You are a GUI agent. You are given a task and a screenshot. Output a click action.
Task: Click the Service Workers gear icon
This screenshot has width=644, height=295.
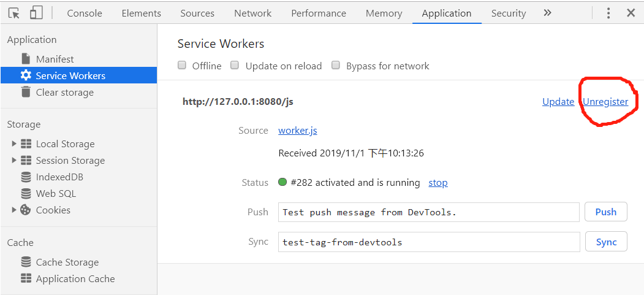point(26,75)
